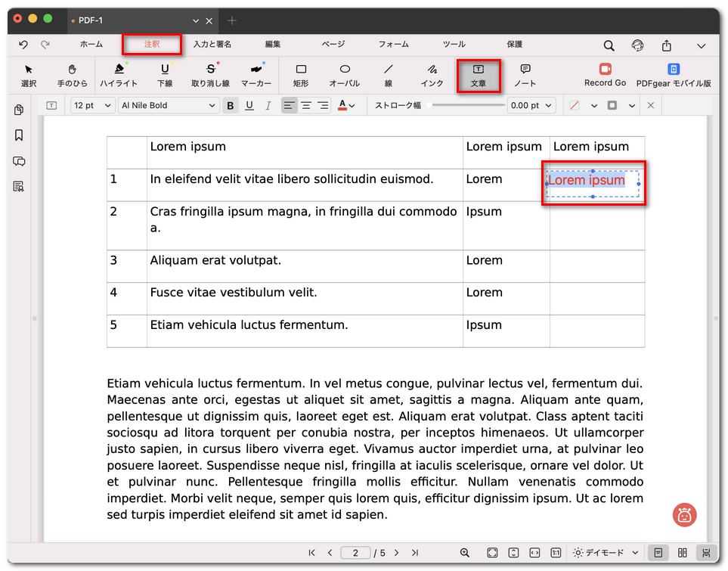This screenshot has height=571, width=728.
Task: Open the 入力と署名 tab
Action: pyautogui.click(x=212, y=45)
